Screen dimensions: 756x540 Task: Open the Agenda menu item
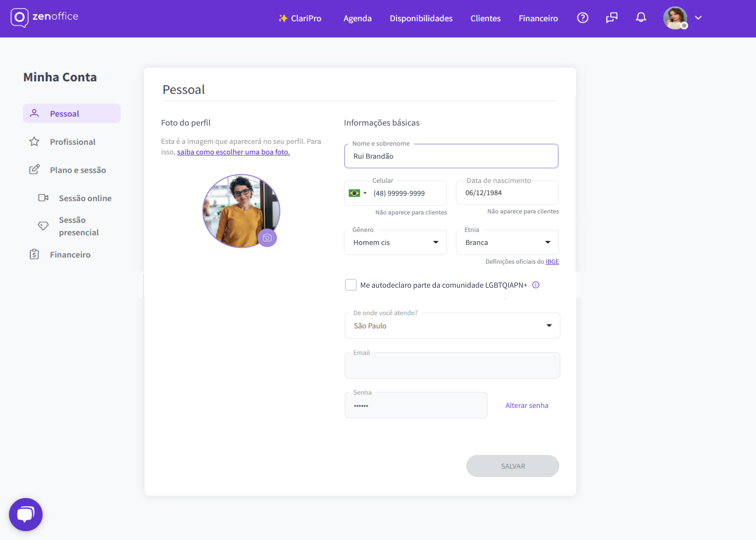358,18
